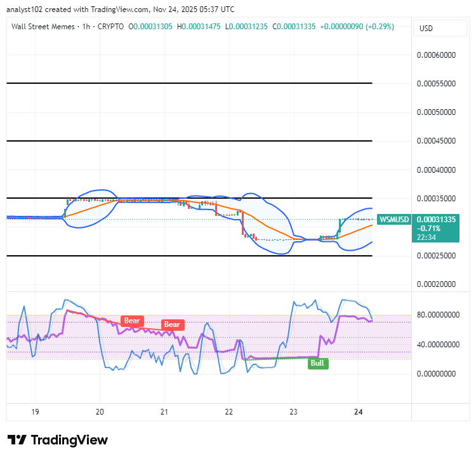Click the 0.00045000 price axis label

pyautogui.click(x=436, y=141)
